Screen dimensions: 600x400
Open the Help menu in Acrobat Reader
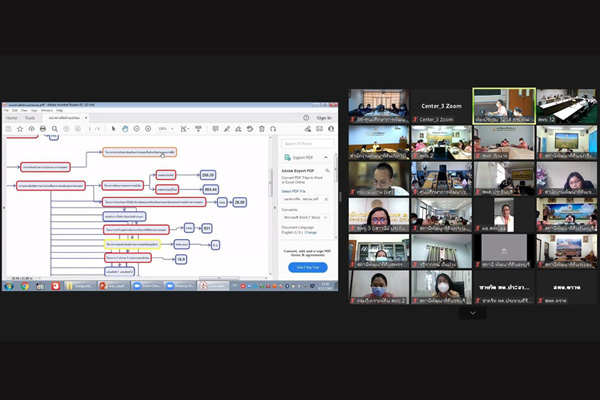click(x=59, y=110)
